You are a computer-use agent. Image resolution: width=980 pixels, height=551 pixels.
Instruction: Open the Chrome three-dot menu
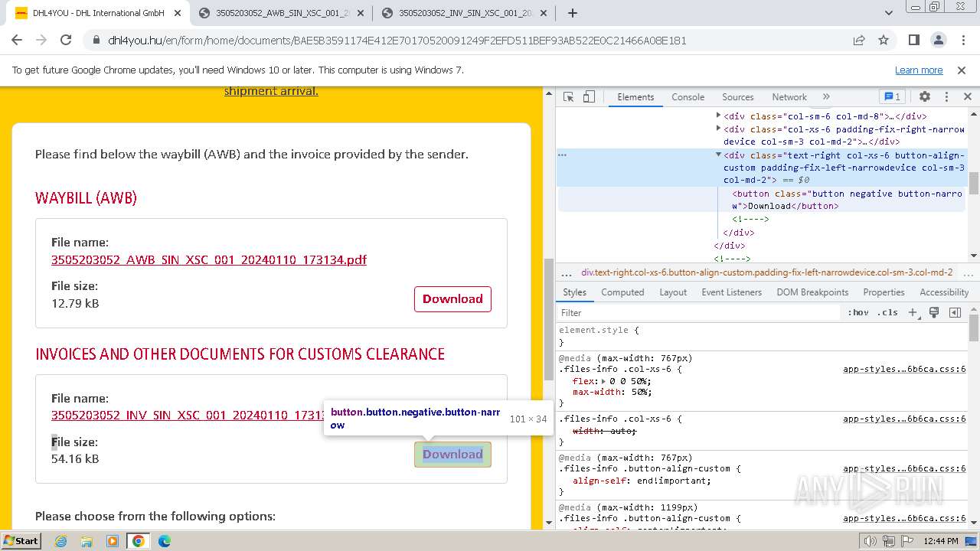pos(962,41)
